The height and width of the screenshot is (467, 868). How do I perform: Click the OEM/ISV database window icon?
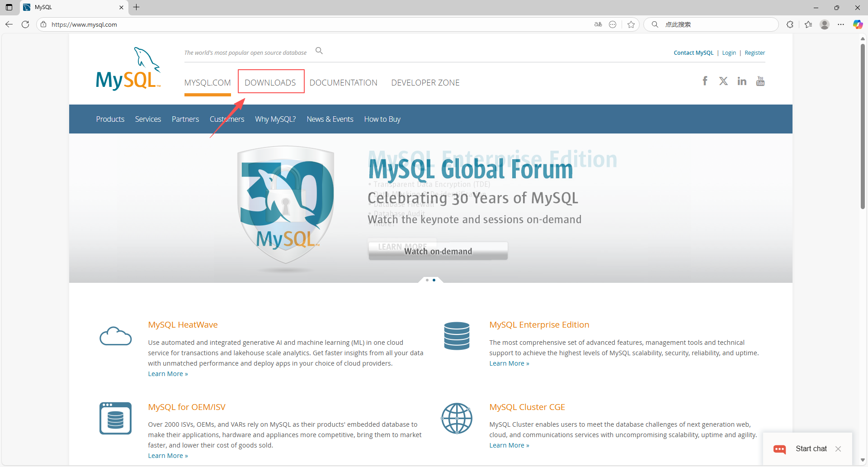coord(116,418)
